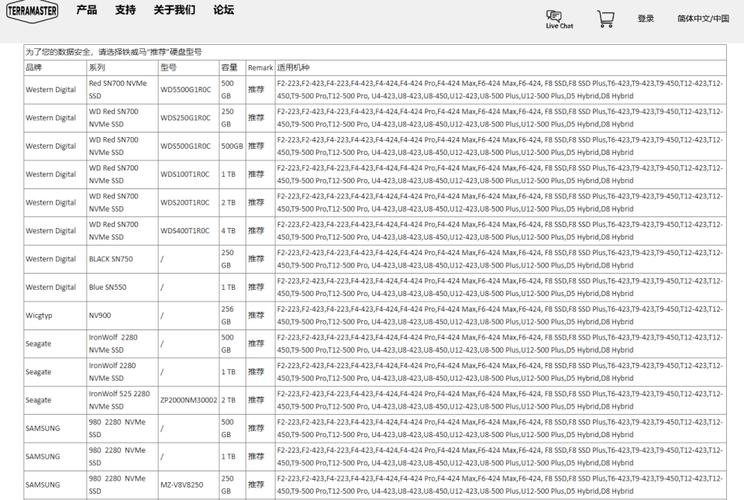Viewport: 744px width, 500px height.
Task: Open the 关于我们 menu
Action: (174, 10)
